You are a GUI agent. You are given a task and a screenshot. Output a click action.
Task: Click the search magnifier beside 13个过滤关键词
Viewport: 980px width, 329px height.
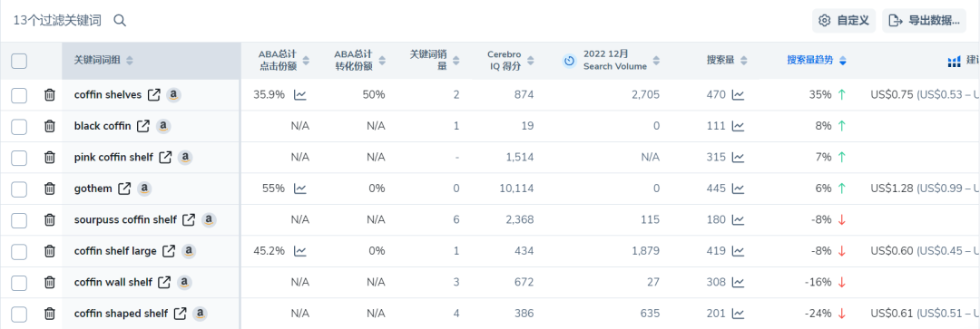tap(120, 21)
